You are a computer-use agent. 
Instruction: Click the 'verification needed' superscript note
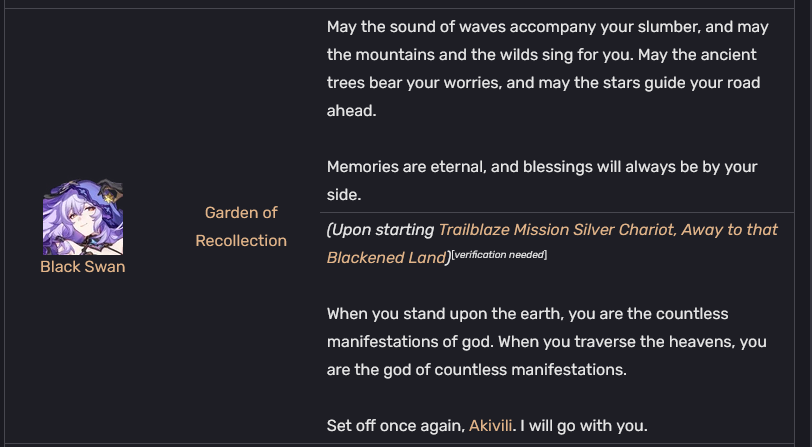click(499, 255)
